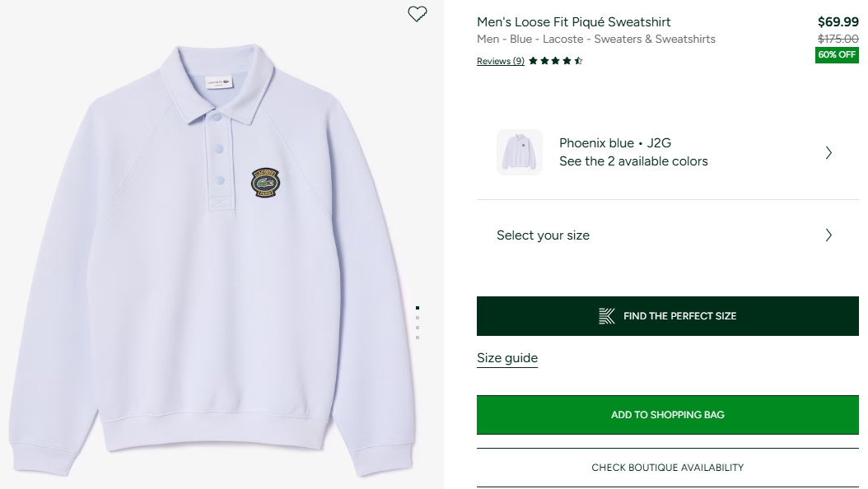The height and width of the screenshot is (489, 868).
Task: Click the crocodile badge logo on the sweatshirt
Action: point(265,182)
